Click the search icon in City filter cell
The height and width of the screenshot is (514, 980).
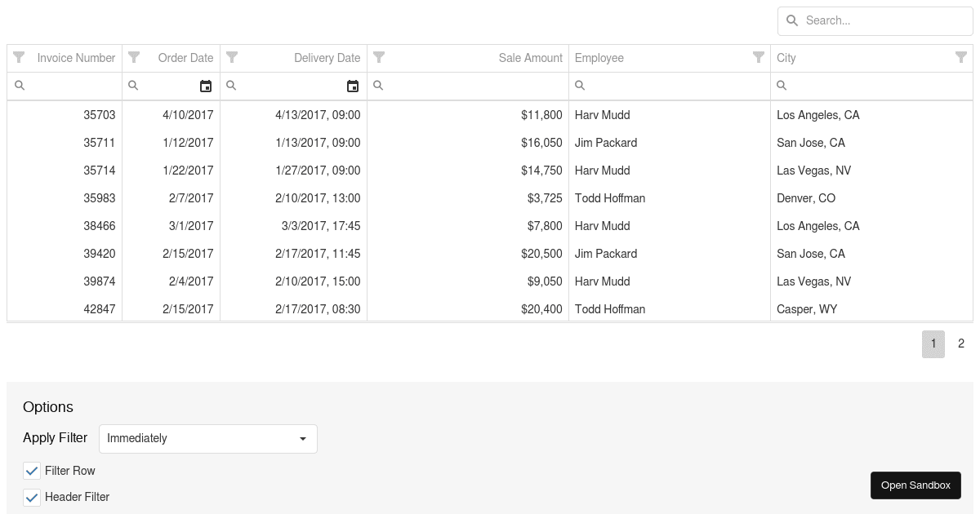[782, 85]
